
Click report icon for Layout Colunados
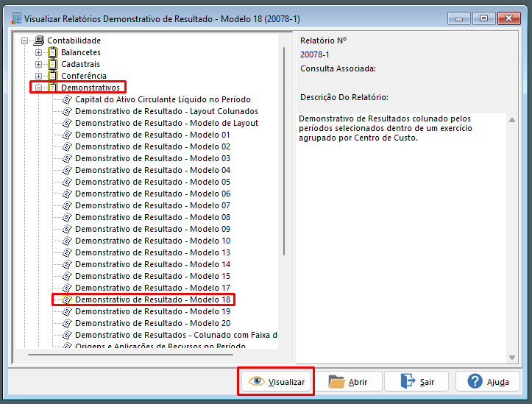coord(67,111)
